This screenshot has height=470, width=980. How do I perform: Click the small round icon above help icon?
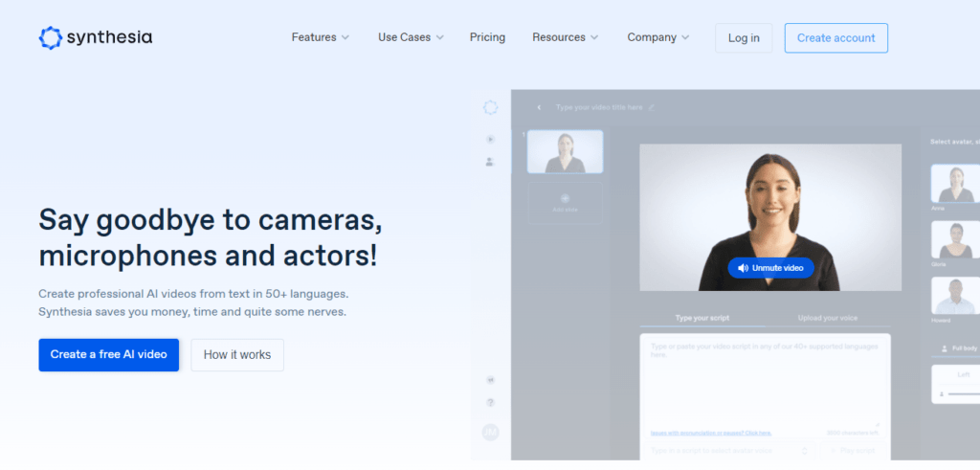coord(491,379)
